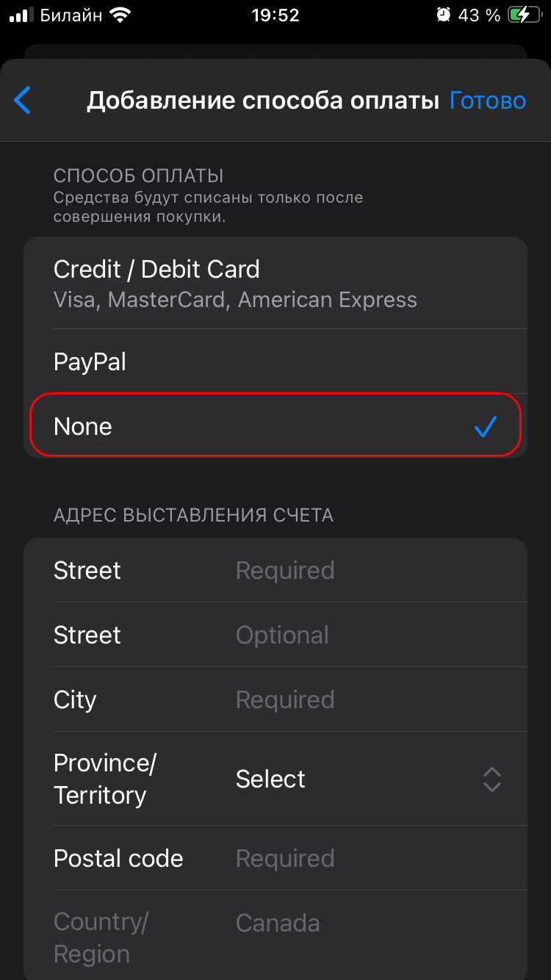Tap the alarm clock status icon
This screenshot has width=551, height=980.
pos(443,15)
